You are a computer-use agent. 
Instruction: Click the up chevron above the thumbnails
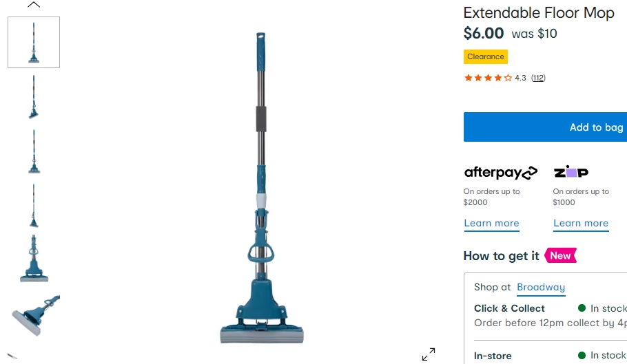34,5
